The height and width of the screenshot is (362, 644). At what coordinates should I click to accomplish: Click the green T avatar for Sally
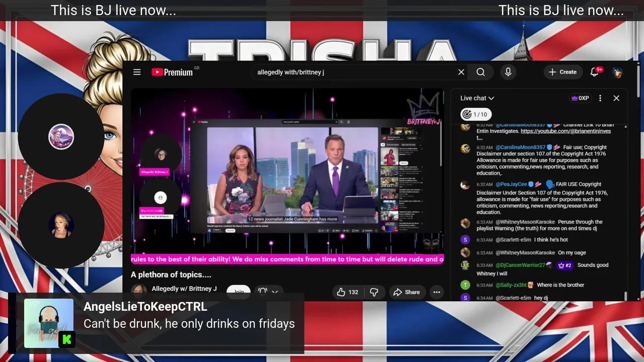coord(465,285)
